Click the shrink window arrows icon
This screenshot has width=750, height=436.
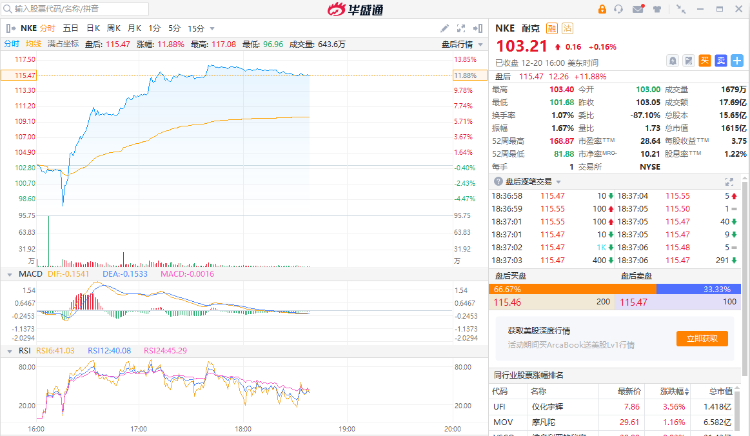[681, 9]
